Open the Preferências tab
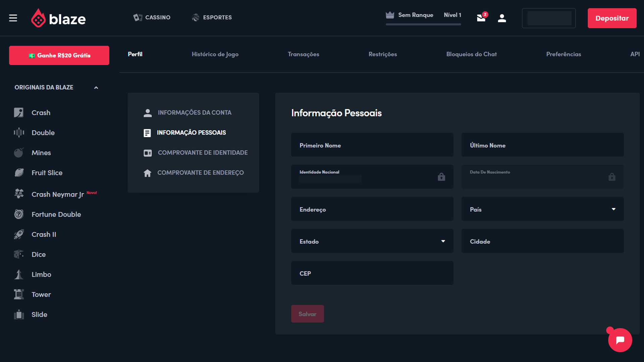Image resolution: width=644 pixels, height=362 pixels. click(563, 54)
